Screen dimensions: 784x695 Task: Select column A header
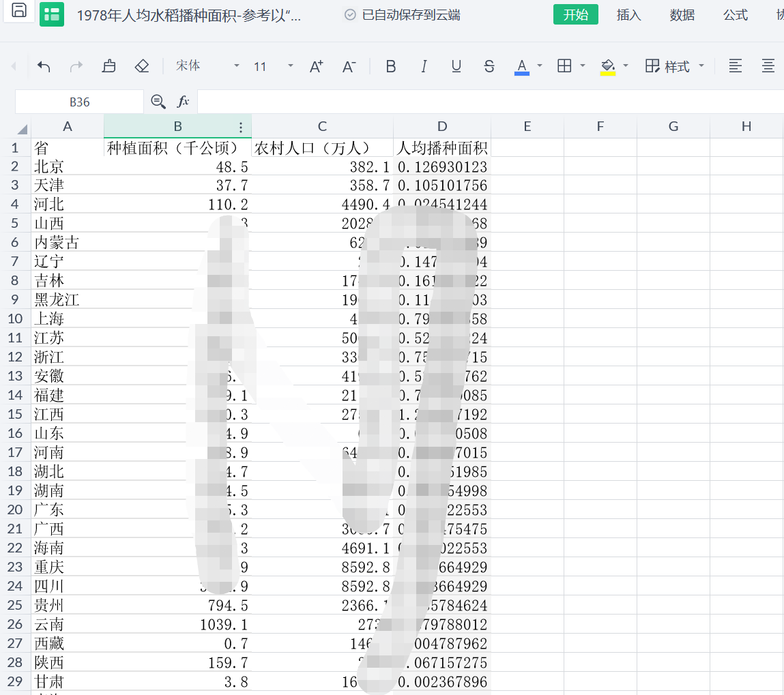tap(68, 126)
